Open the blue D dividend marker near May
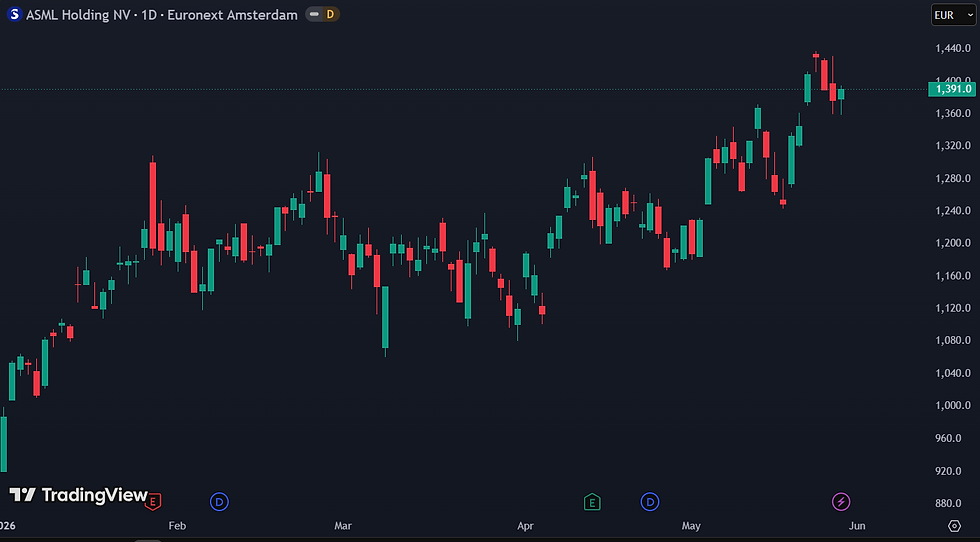 pos(650,501)
